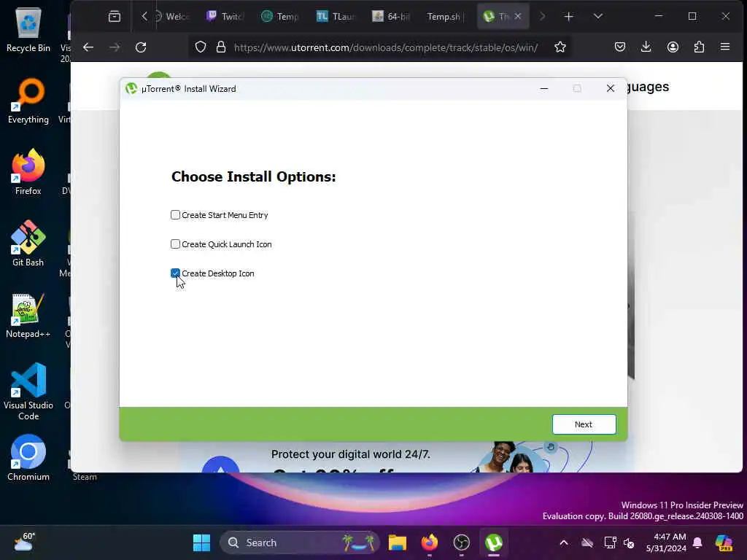Open Visual Studio Code desktop shortcut

pyautogui.click(x=28, y=392)
